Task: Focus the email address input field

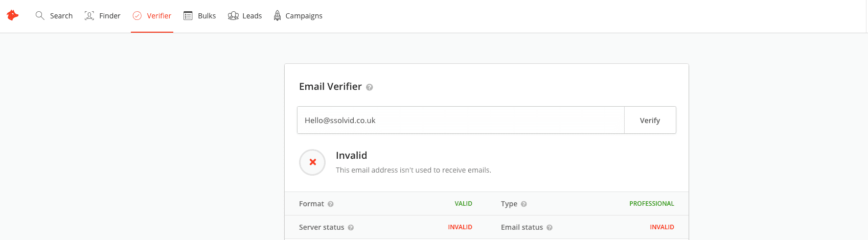Action: tap(461, 120)
